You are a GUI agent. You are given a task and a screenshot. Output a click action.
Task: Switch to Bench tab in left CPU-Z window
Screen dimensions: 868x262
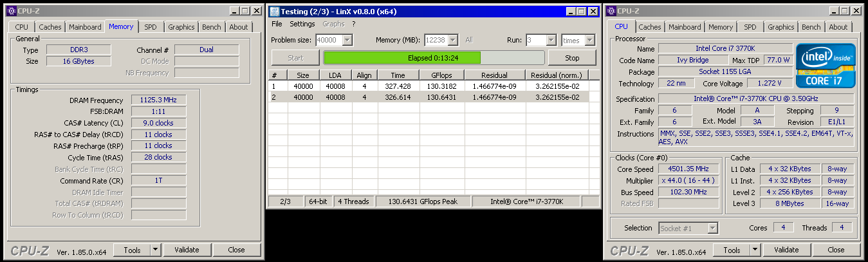point(212,27)
